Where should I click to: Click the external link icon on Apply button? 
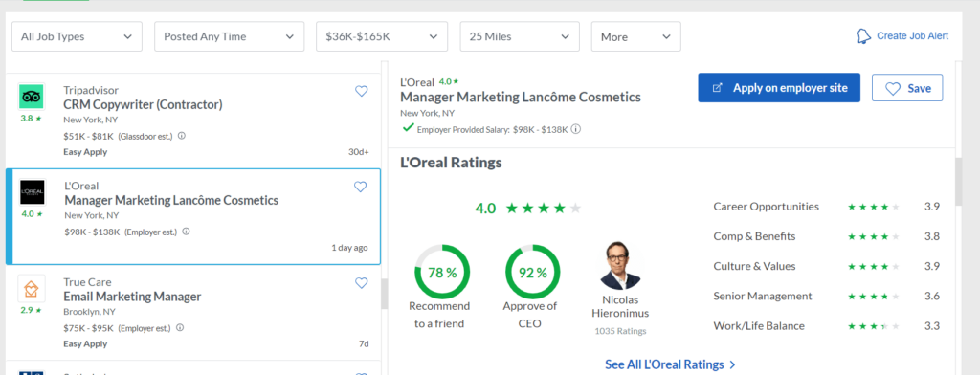[x=718, y=88]
